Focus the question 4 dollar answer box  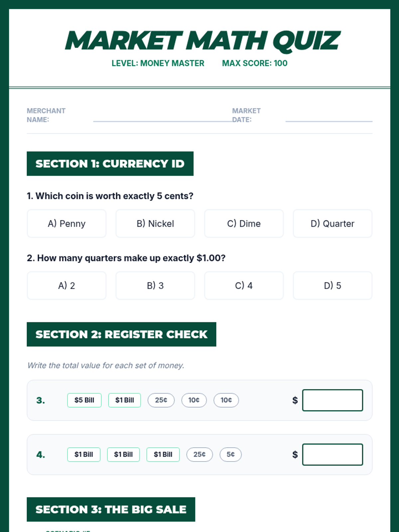coord(332,455)
